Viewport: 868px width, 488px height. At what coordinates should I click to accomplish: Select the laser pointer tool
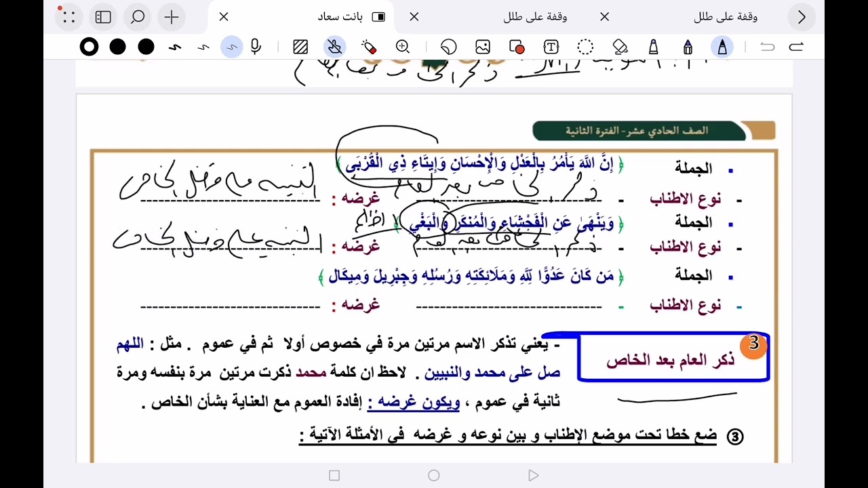point(369,47)
